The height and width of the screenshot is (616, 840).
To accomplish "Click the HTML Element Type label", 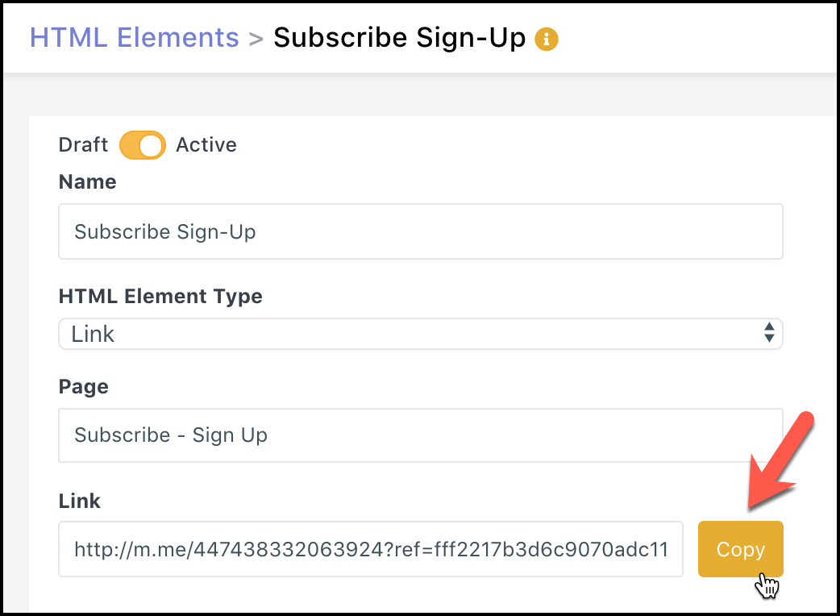I will pos(160,296).
